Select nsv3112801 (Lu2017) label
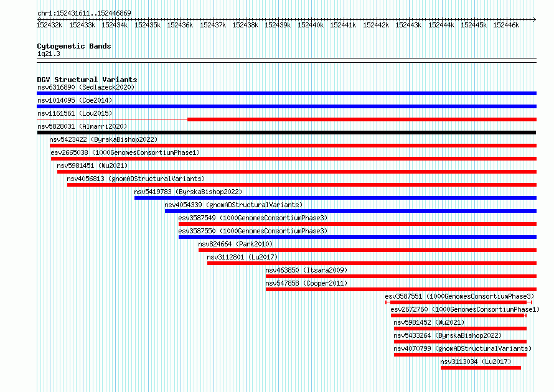This screenshot has width=554, height=392. 242,257
